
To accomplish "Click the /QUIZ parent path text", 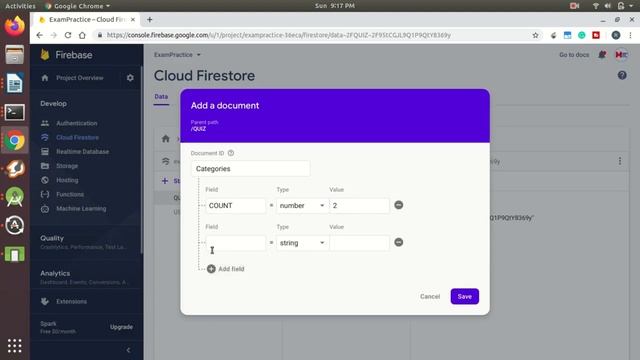I will pos(198,129).
